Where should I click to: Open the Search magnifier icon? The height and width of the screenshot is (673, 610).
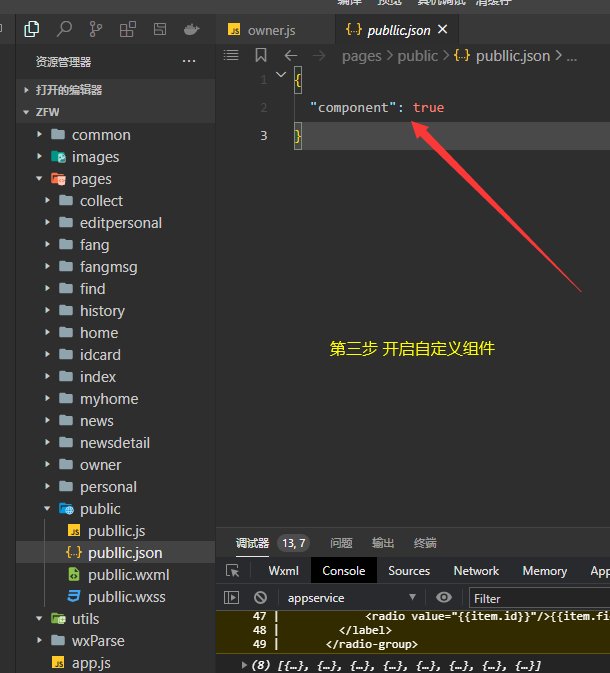coord(64,29)
